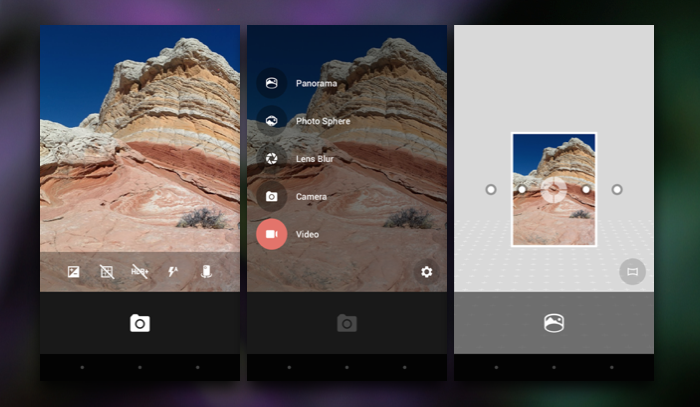Image resolution: width=700 pixels, height=407 pixels.
Task: Open exposure compensation in left camera screen
Action: [x=74, y=272]
